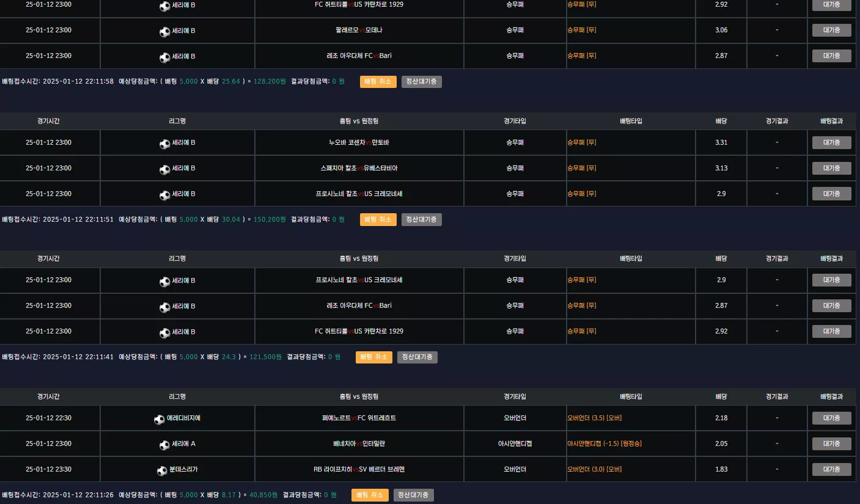
Task: Click 대기중 for FC 쥐트티롤 row in 121,500원 bet
Action: [x=831, y=331]
